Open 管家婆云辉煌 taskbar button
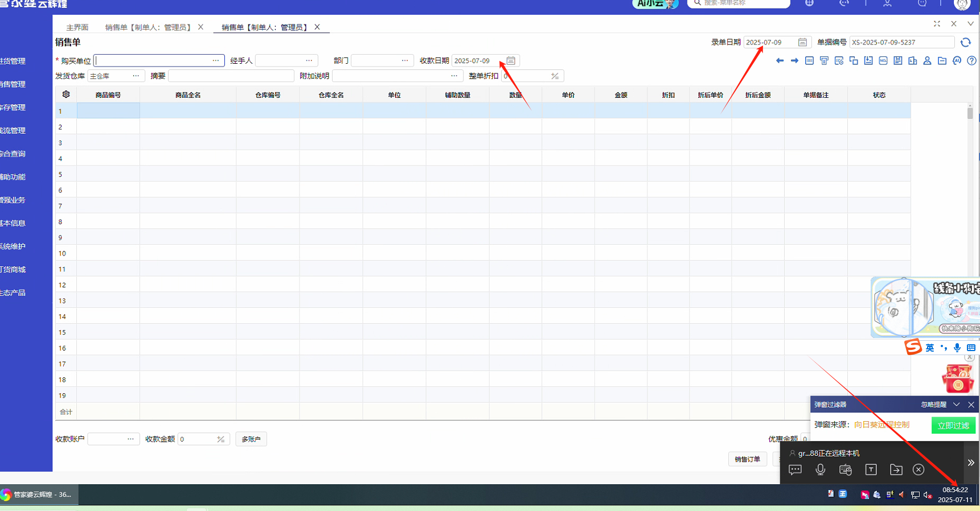Screen dimensions: 980x511 tap(39, 494)
